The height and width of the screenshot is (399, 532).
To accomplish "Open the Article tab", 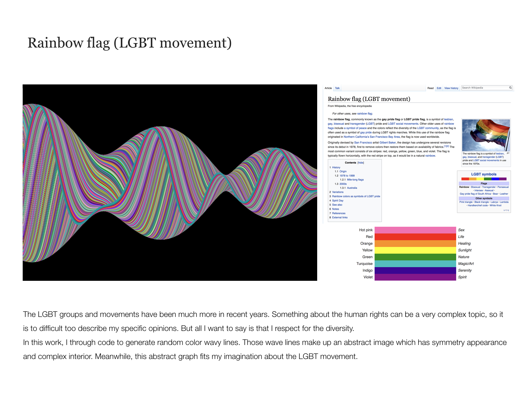I will point(328,88).
